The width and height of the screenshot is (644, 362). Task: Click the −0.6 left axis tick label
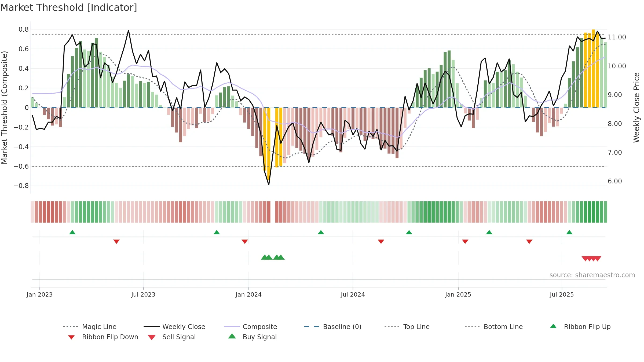point(21,167)
